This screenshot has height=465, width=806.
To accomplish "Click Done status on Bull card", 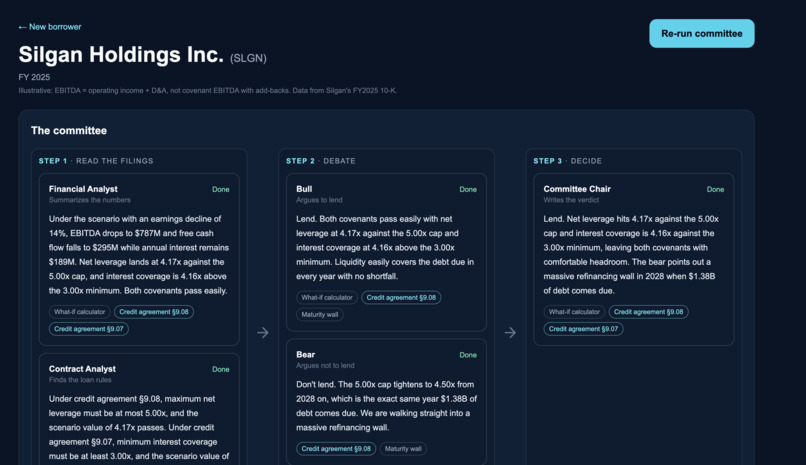I will click(468, 190).
